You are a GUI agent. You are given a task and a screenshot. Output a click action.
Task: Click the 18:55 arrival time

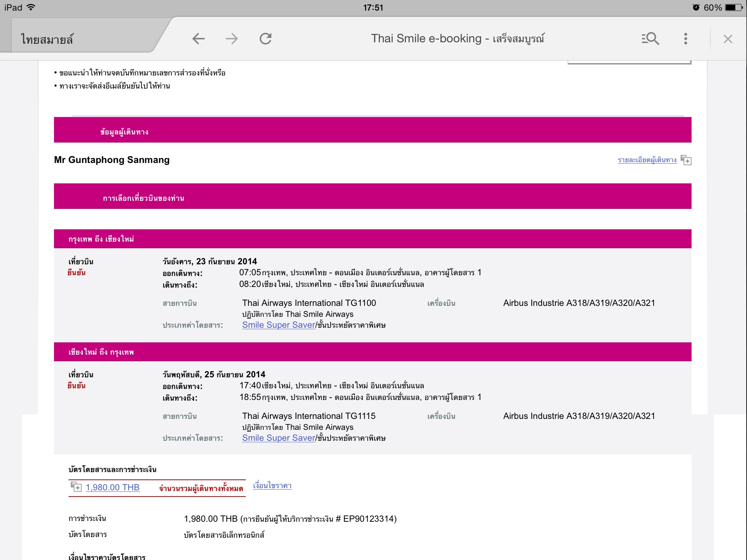click(250, 397)
